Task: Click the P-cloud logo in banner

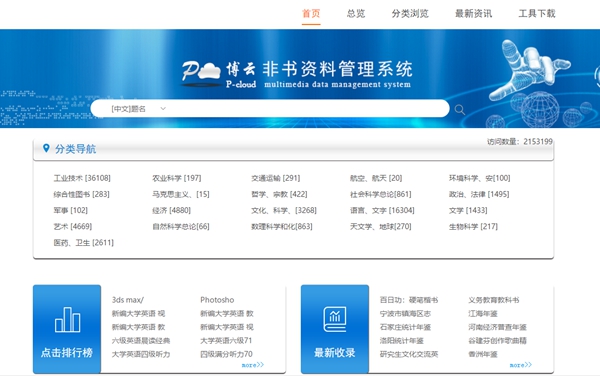Action: click(x=201, y=72)
